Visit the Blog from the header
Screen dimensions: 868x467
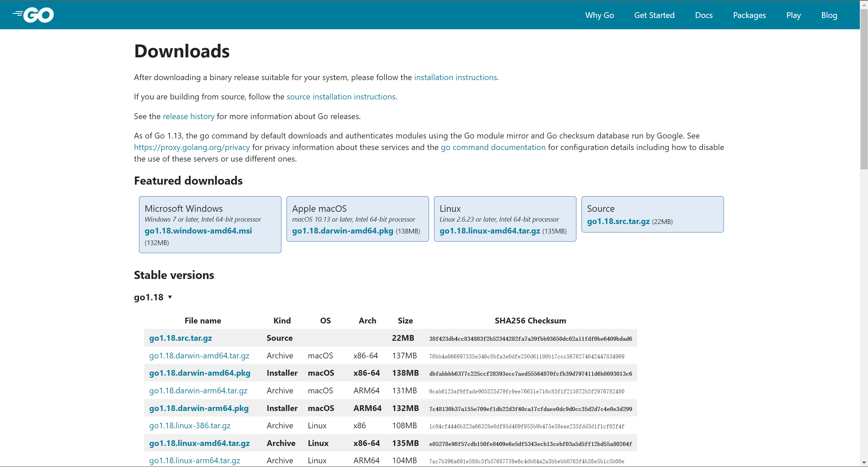tap(829, 15)
